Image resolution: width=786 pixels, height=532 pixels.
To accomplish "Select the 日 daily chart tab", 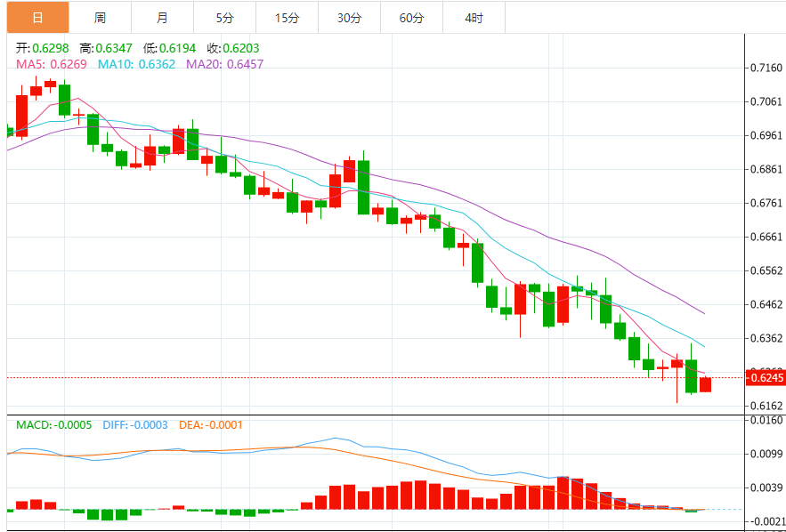I will 36,18.
